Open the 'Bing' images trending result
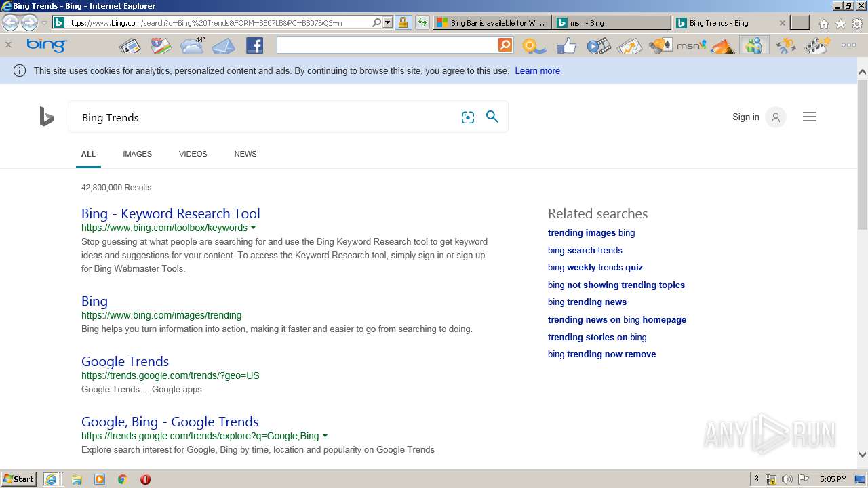Viewport: 868px width, 488px height. click(94, 301)
